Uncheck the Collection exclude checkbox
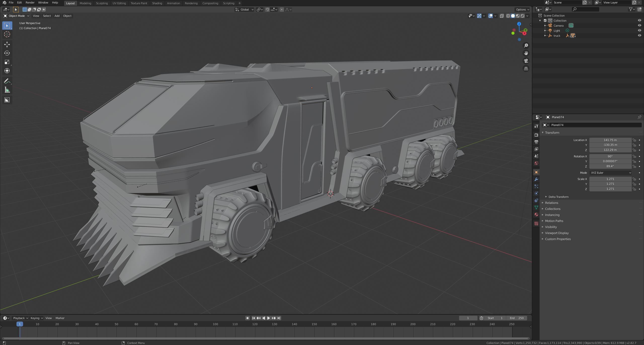This screenshot has width=644, height=345. click(x=545, y=21)
